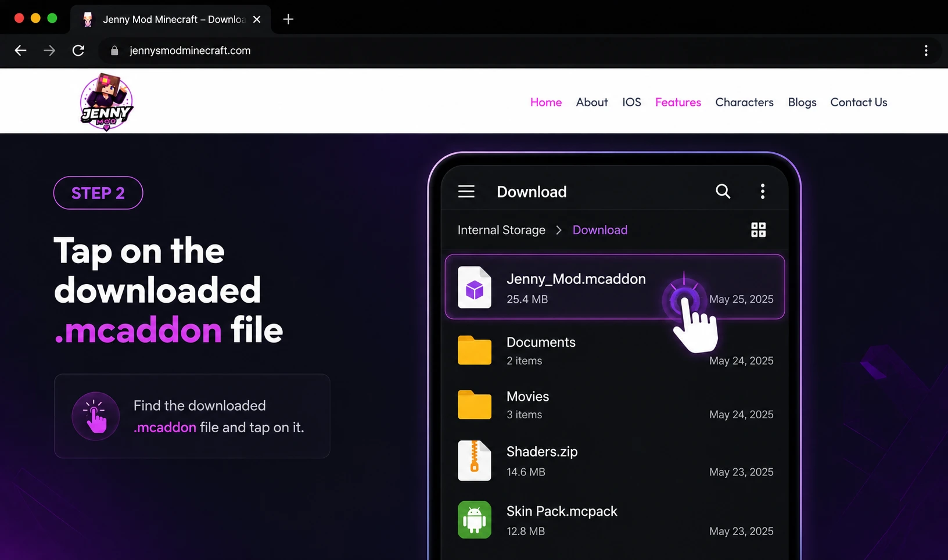
Task: Go to the About page
Action: coord(592,102)
